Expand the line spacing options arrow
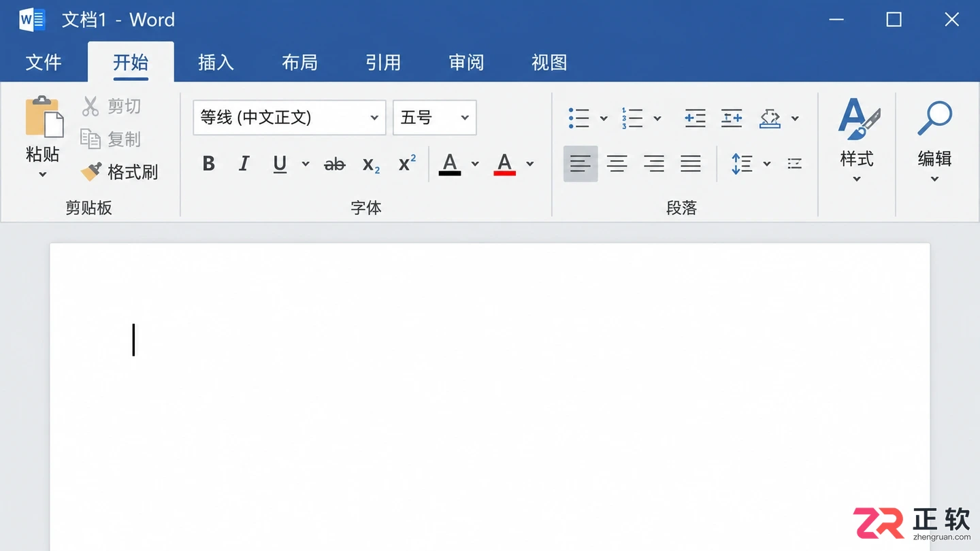Viewport: 980px width, 551px height. (x=767, y=164)
